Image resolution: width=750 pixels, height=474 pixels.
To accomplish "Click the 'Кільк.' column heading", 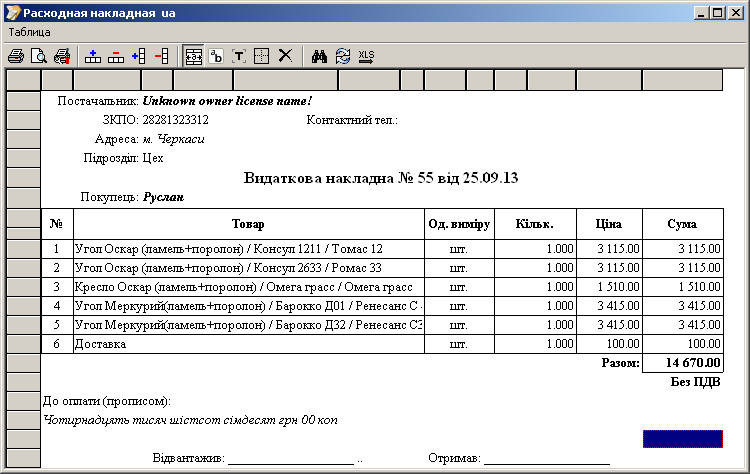I will tap(535, 224).
